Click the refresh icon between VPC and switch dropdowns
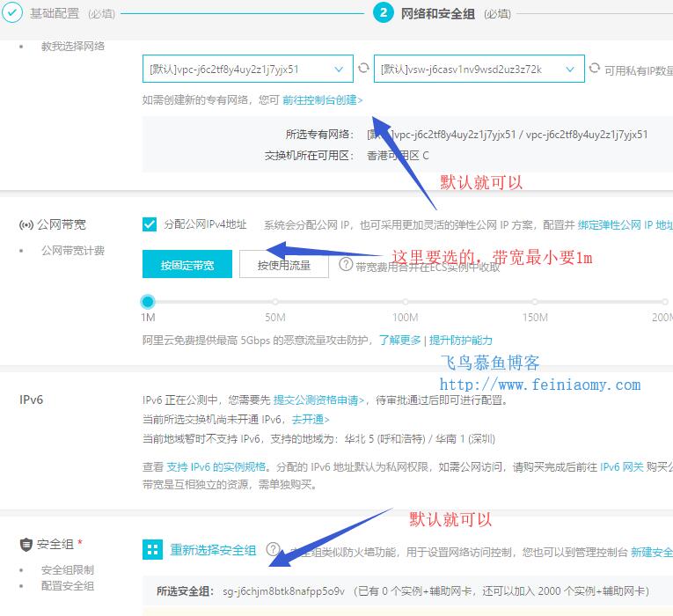 (x=363, y=69)
